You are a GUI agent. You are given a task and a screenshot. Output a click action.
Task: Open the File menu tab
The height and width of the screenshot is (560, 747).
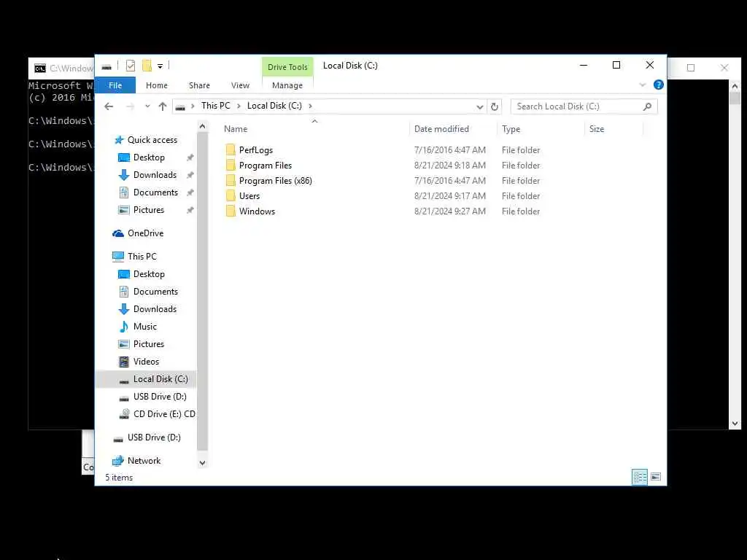point(115,85)
